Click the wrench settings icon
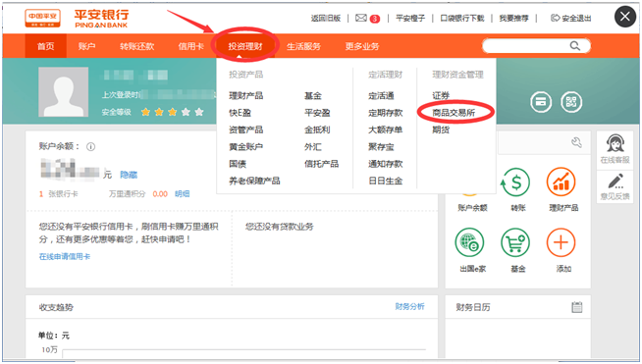 click(x=576, y=142)
